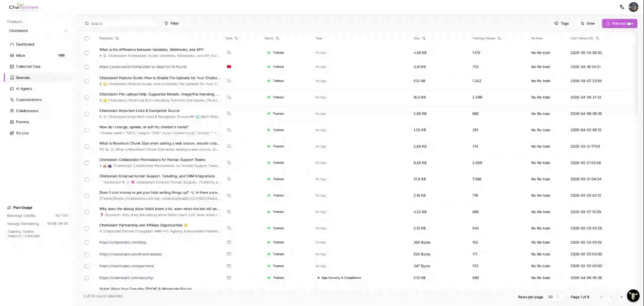
Task: Check the Maximum Chunk Size row
Action: coord(86,146)
